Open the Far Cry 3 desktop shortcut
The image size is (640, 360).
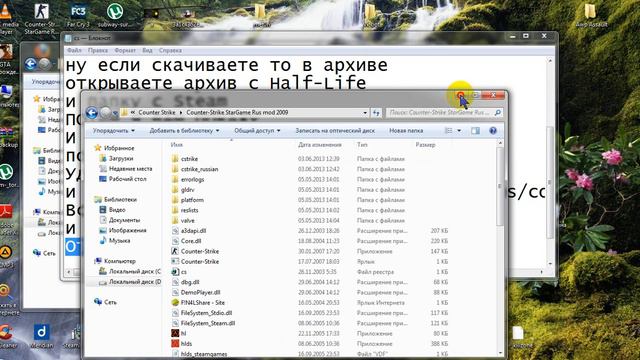[x=78, y=15]
